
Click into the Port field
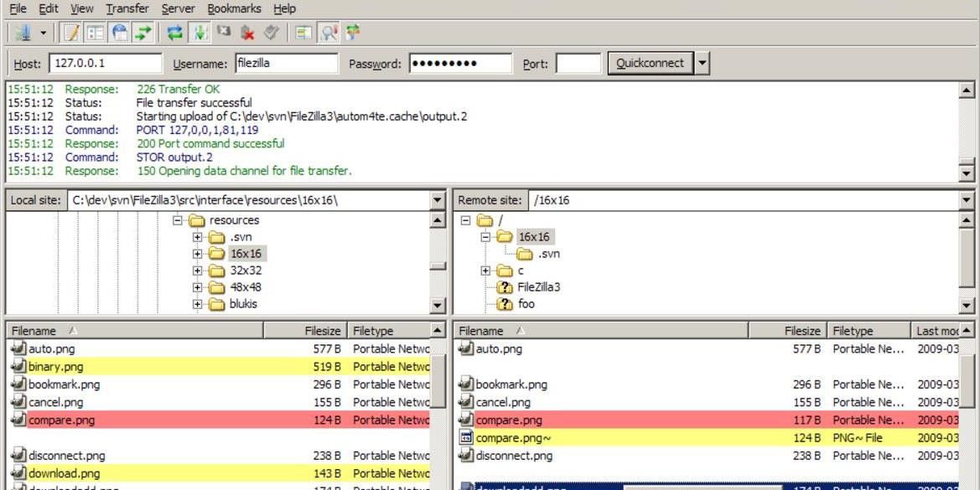pyautogui.click(x=578, y=63)
